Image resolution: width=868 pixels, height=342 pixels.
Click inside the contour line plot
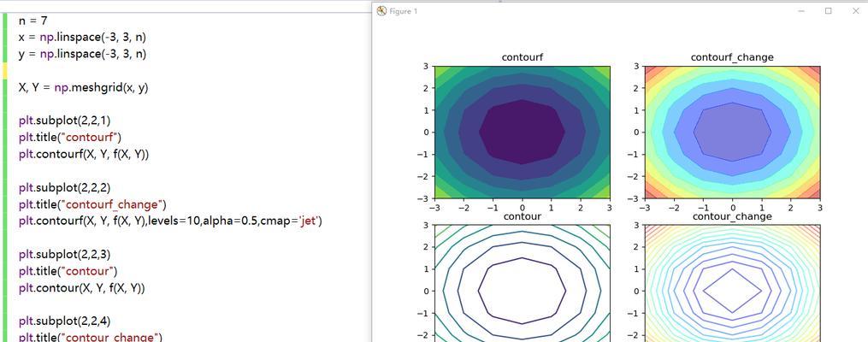click(522, 283)
